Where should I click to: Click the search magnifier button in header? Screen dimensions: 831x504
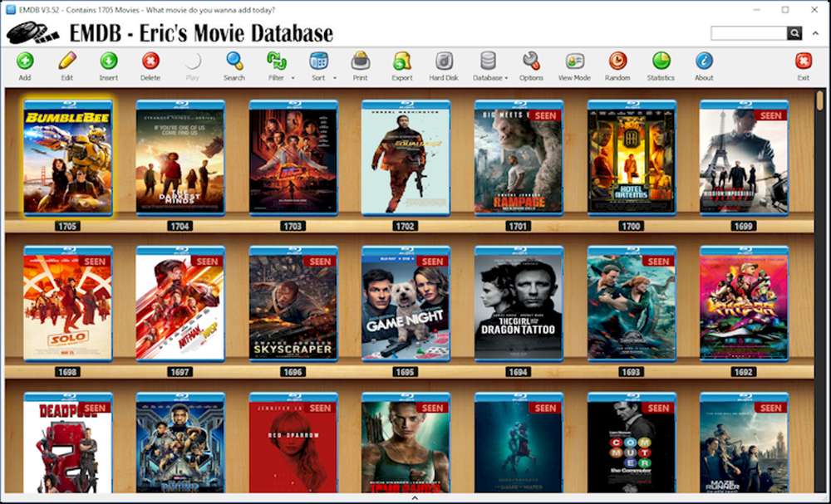click(x=794, y=33)
